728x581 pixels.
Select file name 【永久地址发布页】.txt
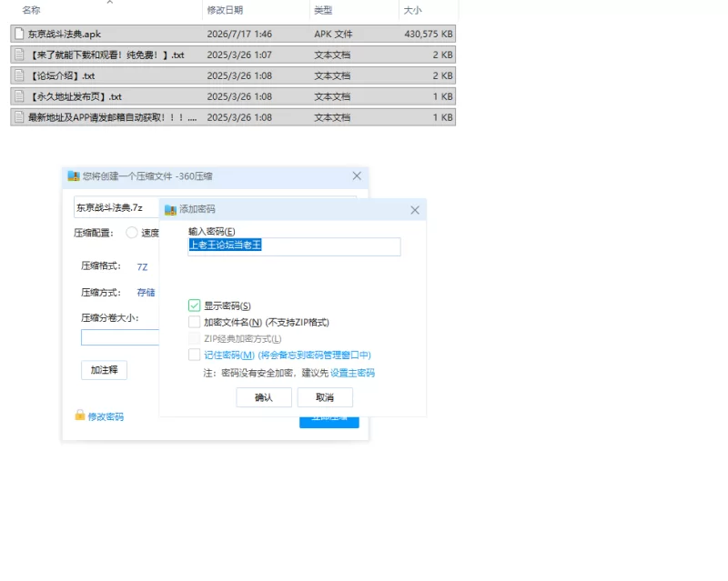point(76,96)
